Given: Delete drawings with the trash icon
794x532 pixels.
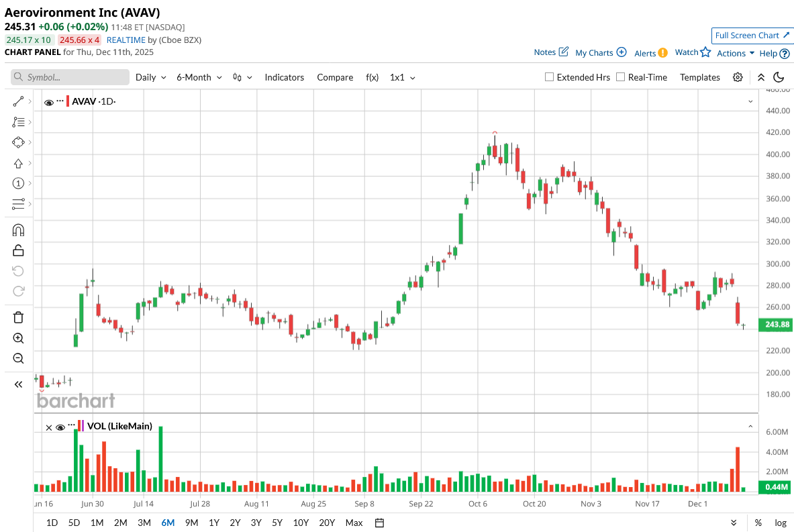Looking at the screenshot, I should click(x=18, y=317).
